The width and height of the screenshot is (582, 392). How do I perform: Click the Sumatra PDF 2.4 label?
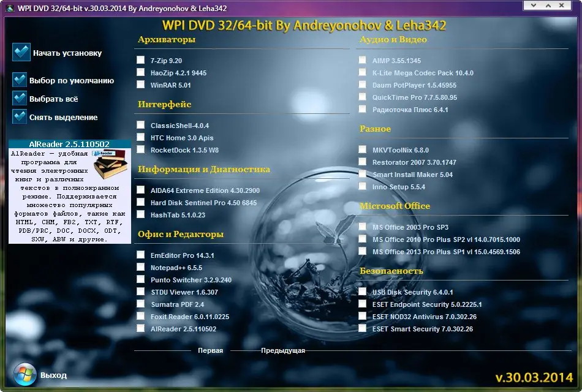178,304
